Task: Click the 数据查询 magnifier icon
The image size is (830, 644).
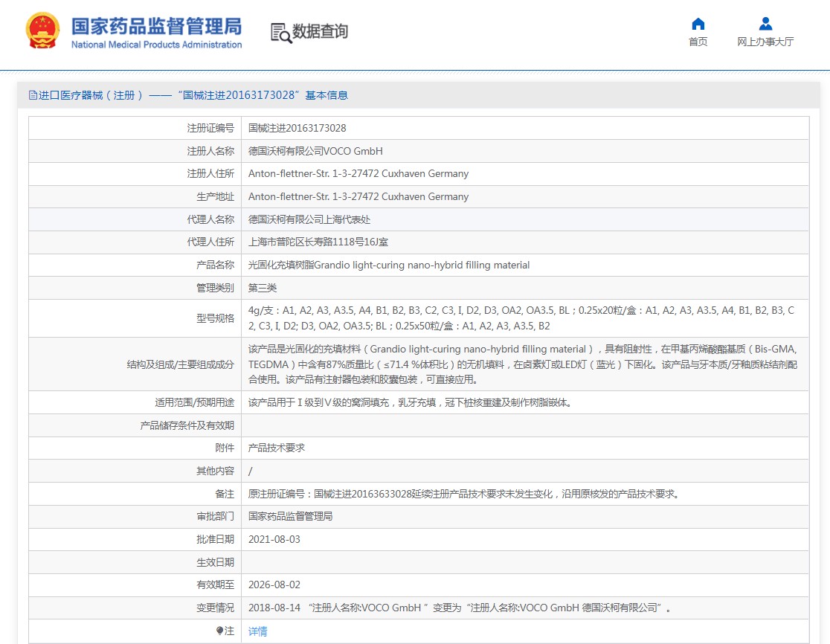Action: (x=280, y=33)
